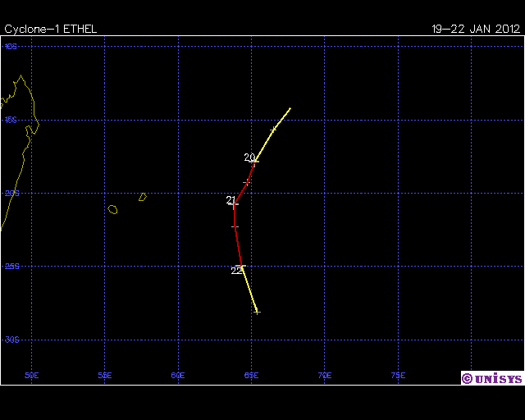The height and width of the screenshot is (420, 525).
Task: Click the track marker labeled 20
Action: [x=254, y=162]
